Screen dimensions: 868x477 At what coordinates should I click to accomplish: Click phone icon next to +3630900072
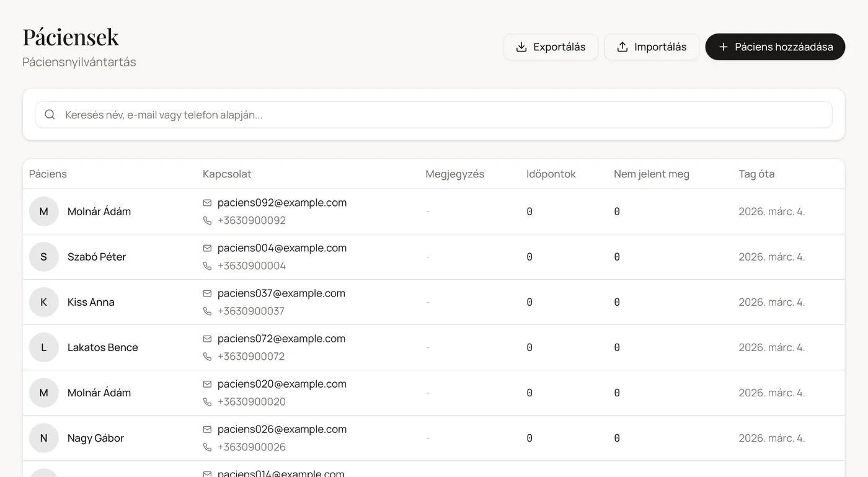207,357
